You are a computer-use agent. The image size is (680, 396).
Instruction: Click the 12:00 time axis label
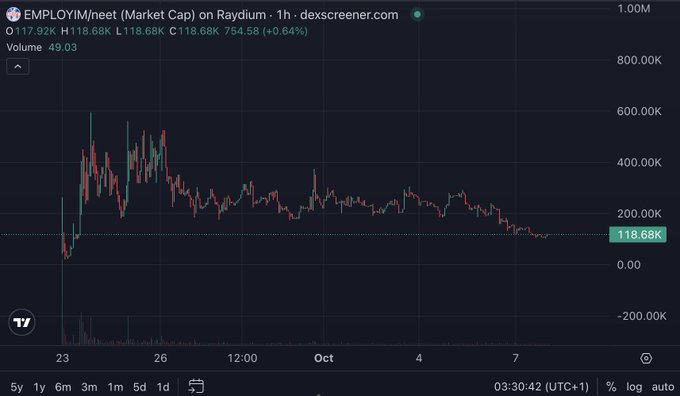(242, 358)
